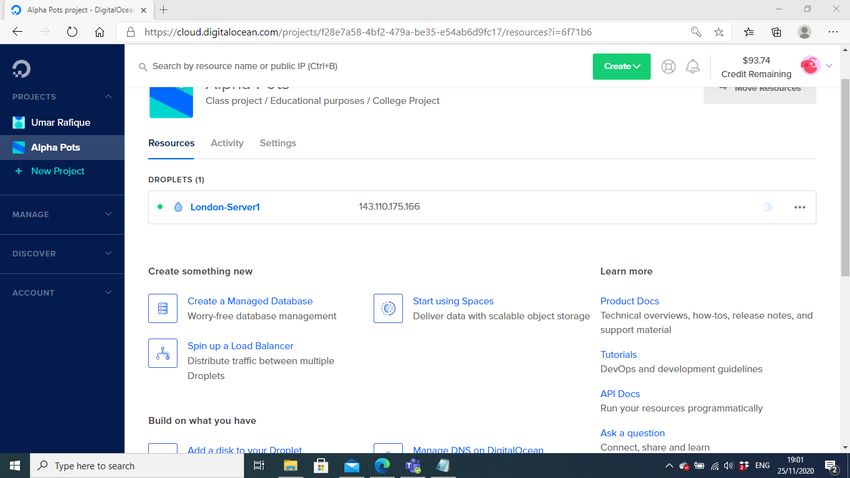The image size is (850, 478).
Task: Open the green Create dropdown
Action: click(x=621, y=67)
